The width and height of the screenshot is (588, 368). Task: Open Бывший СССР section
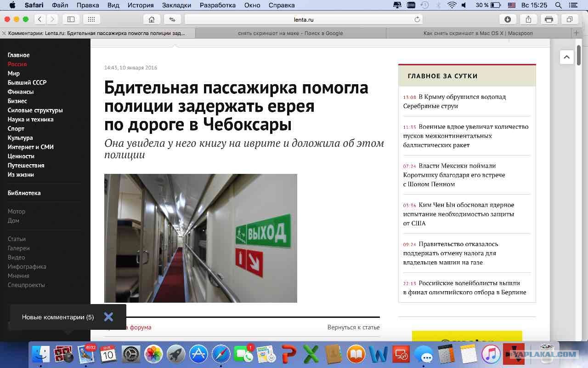(27, 82)
